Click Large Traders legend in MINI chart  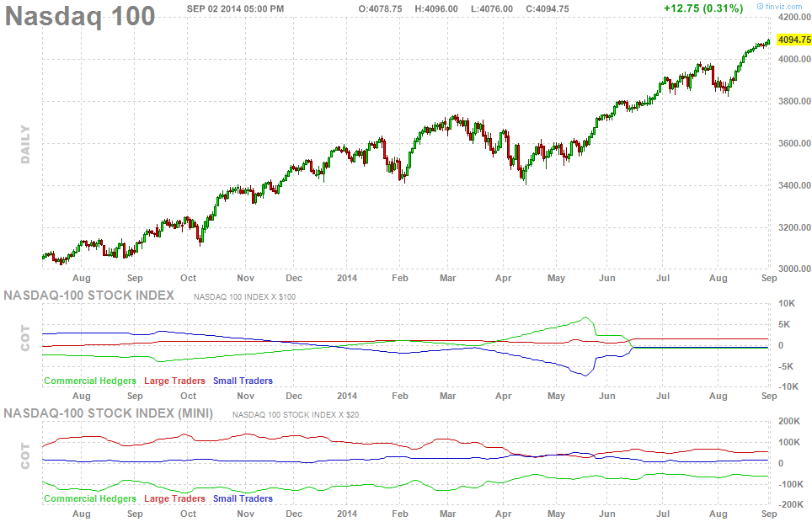coord(174,498)
